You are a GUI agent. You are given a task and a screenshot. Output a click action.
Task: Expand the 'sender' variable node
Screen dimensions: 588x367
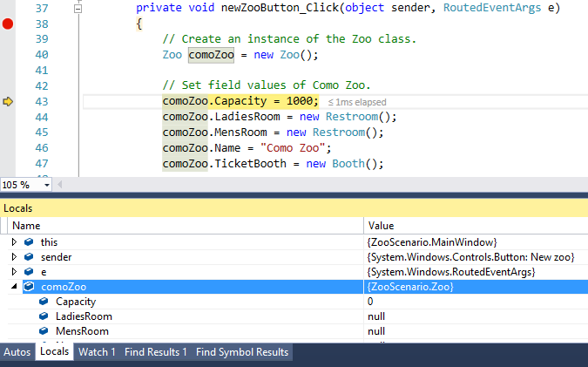[x=14, y=257]
